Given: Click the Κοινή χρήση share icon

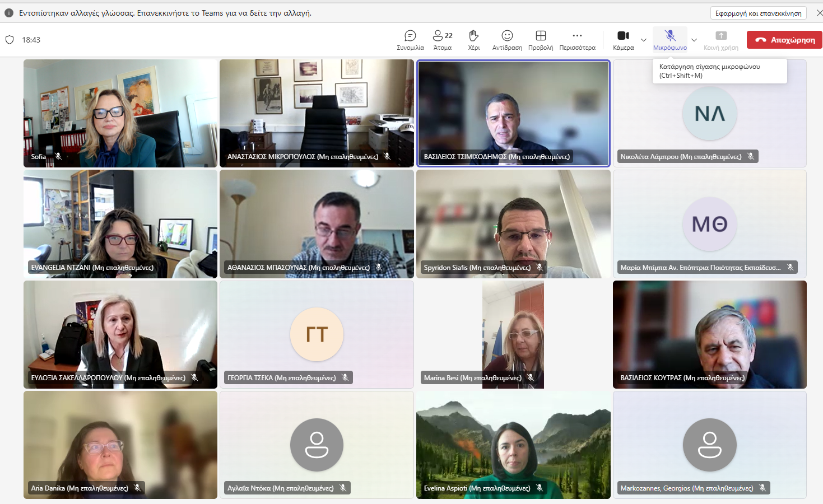Looking at the screenshot, I should pos(721,40).
